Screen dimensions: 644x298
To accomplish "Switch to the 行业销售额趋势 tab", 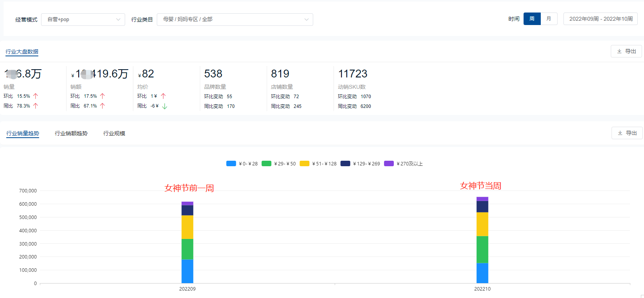I will (71, 133).
